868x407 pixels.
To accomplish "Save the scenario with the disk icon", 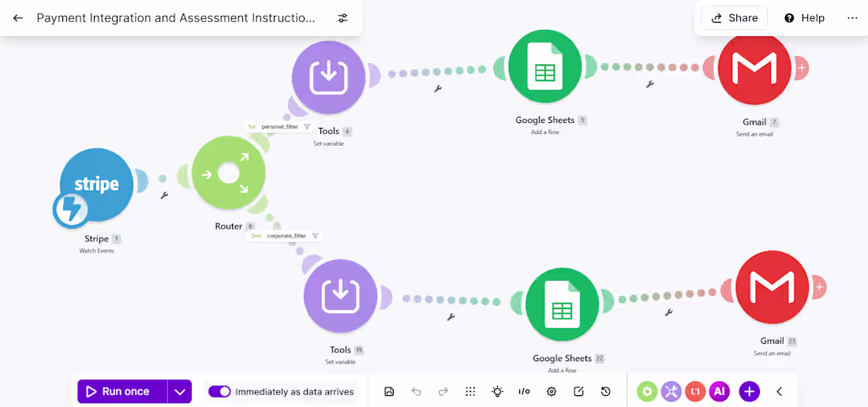I will (389, 391).
